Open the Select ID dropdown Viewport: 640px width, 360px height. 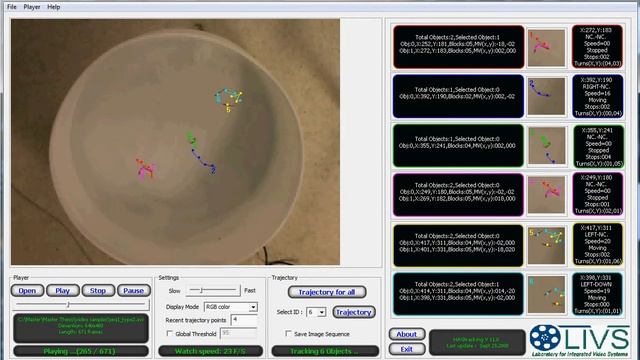316,312
